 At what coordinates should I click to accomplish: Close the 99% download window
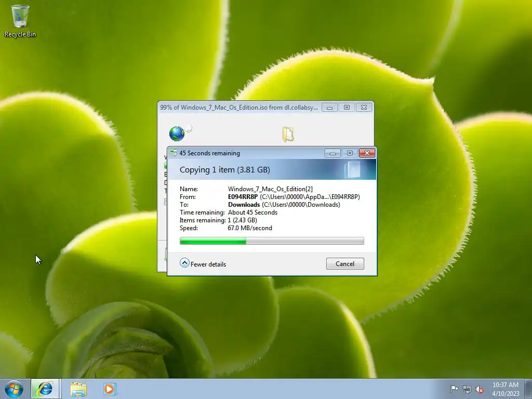pos(364,108)
